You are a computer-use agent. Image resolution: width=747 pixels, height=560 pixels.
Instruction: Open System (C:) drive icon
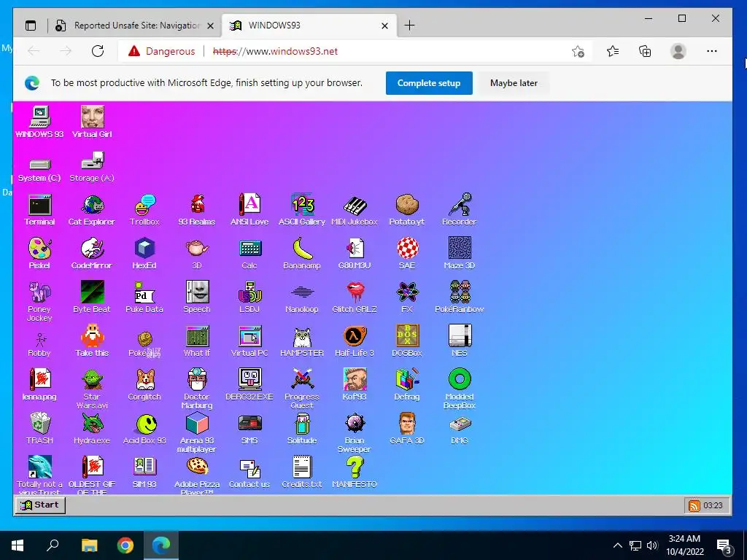click(x=39, y=169)
